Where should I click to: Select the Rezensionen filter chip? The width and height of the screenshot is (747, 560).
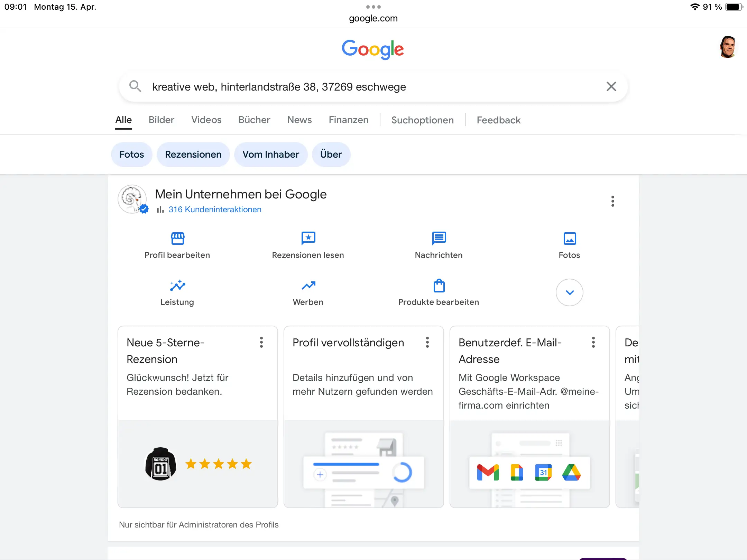point(193,155)
